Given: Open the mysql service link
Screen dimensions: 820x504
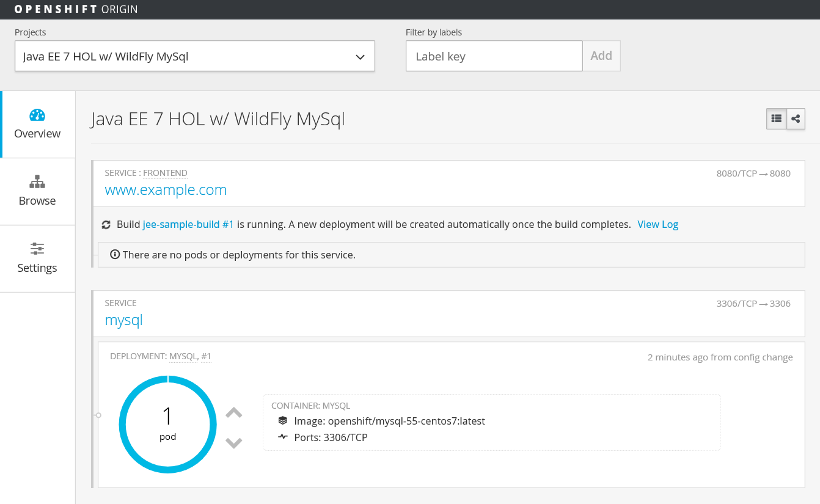Looking at the screenshot, I should pyautogui.click(x=123, y=320).
